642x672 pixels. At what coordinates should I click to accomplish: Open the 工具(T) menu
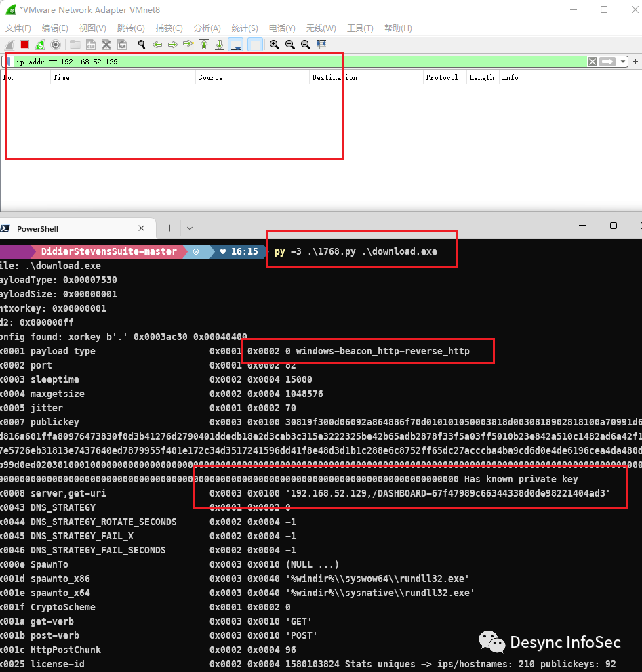tap(360, 28)
